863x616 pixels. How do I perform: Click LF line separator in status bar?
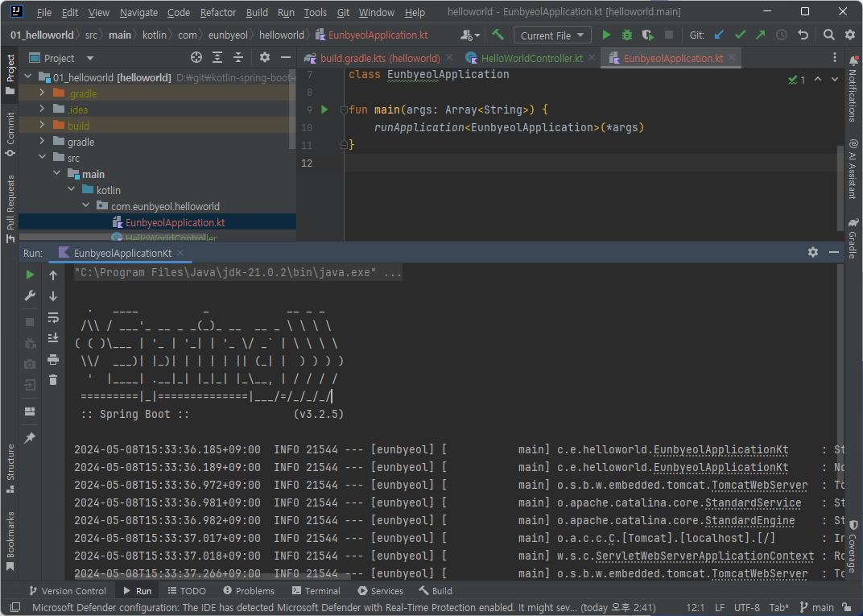click(x=720, y=607)
